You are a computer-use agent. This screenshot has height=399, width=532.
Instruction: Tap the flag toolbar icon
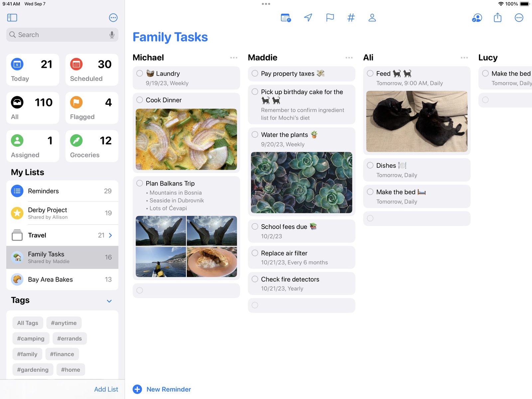(330, 18)
